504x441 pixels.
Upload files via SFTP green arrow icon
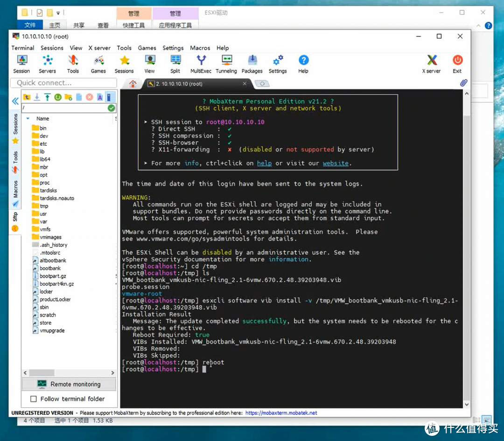[x=47, y=97]
